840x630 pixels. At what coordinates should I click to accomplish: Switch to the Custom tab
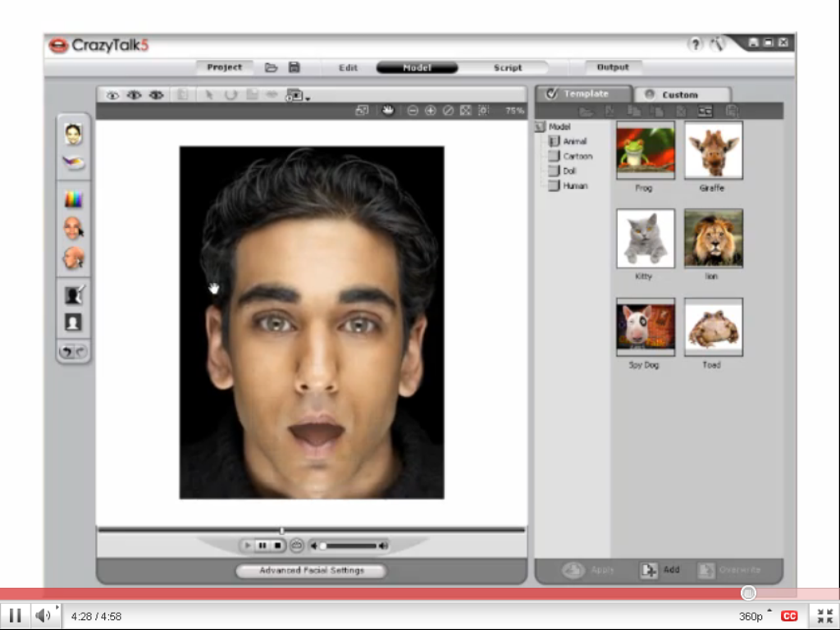(679, 94)
